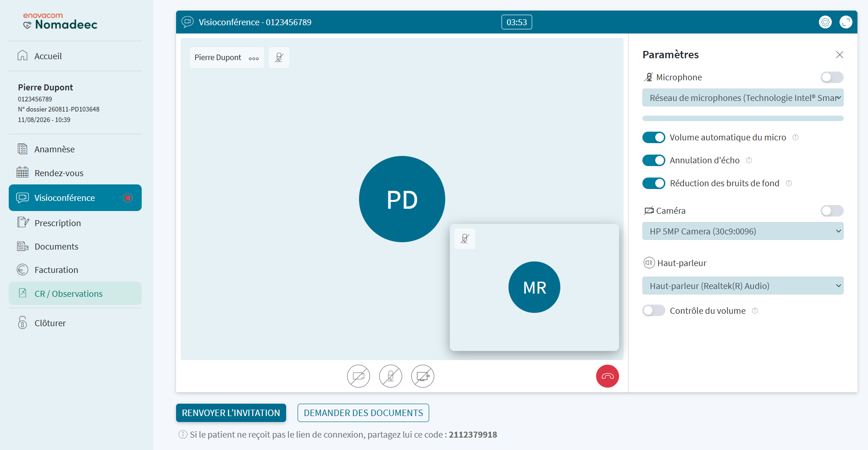Viewport: 868px width, 450px height.
Task: Open Anamnèse section
Action: click(75, 149)
